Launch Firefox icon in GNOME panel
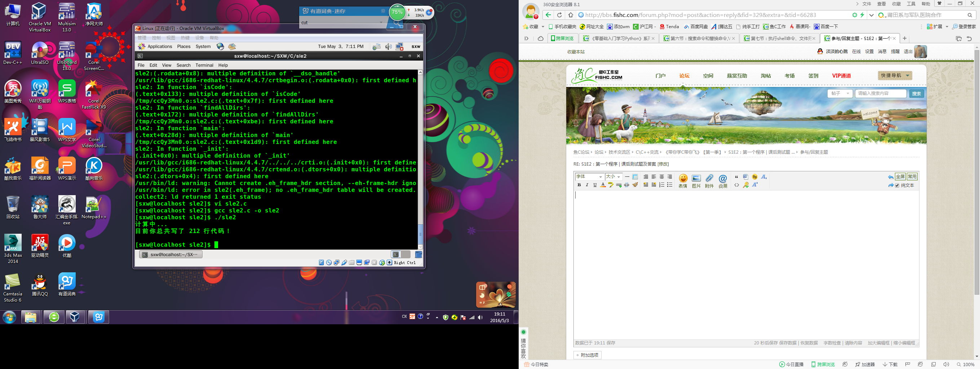 click(x=220, y=47)
